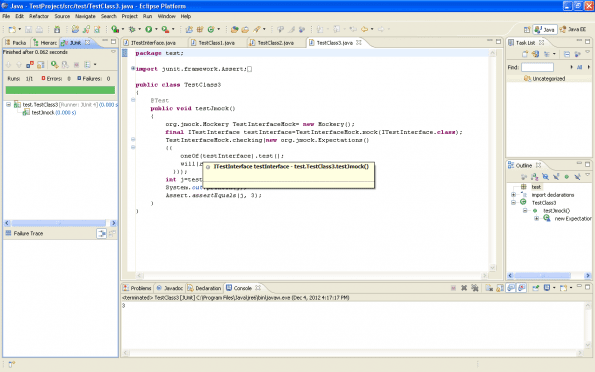
Task: Click Test Run History icon in JUnit view
Action: pyautogui.click(x=87, y=65)
